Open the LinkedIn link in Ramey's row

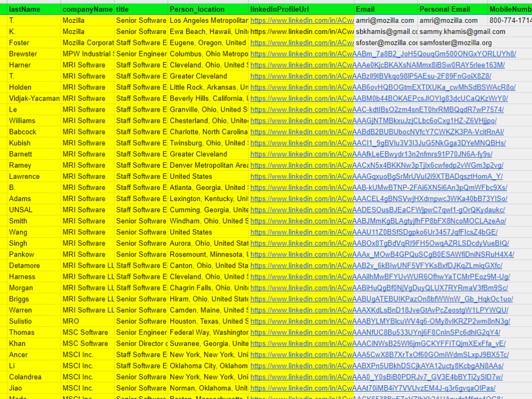[x=377, y=165]
